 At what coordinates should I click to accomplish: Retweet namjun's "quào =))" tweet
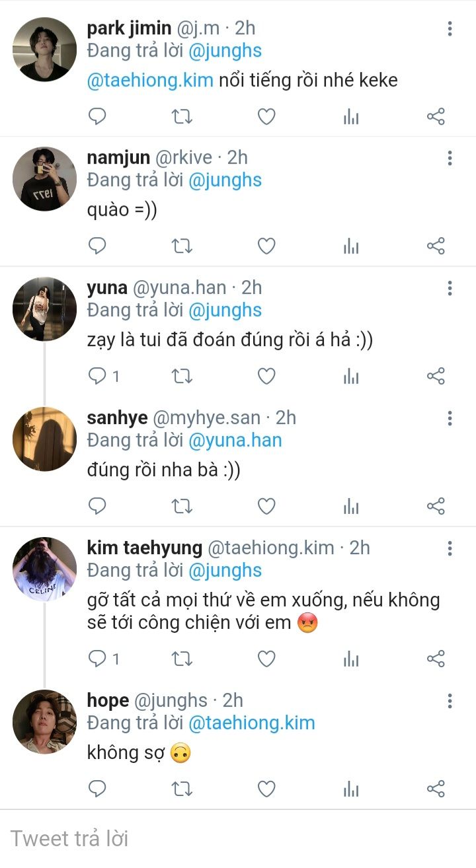coord(182,246)
